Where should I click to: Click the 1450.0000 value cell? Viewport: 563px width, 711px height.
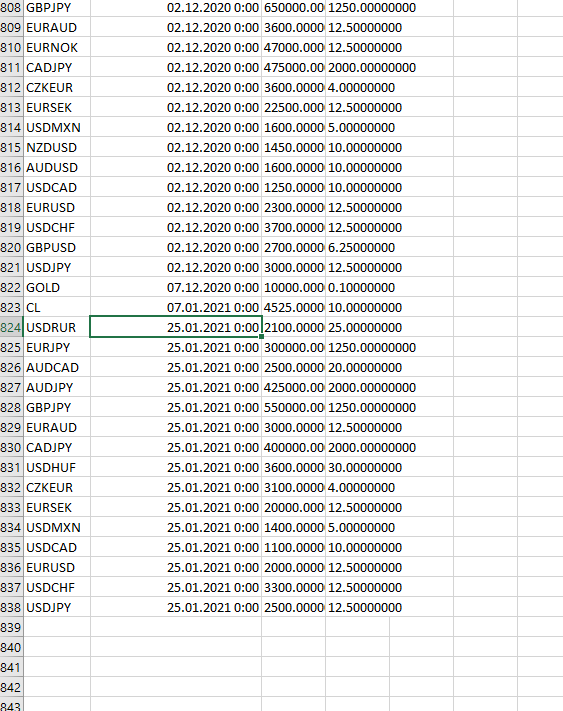point(293,147)
